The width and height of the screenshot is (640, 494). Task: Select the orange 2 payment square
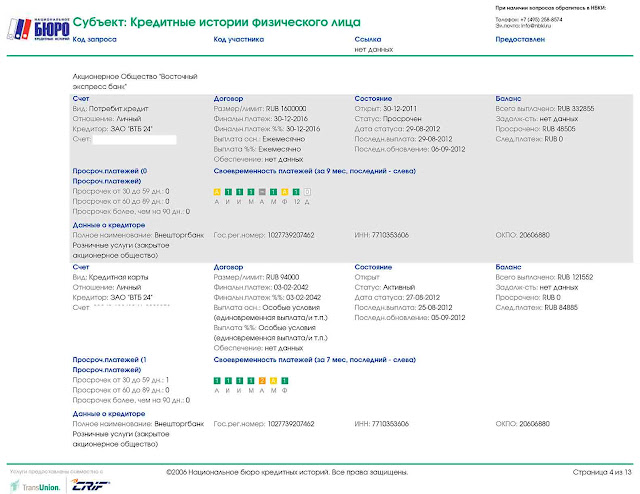point(262,381)
